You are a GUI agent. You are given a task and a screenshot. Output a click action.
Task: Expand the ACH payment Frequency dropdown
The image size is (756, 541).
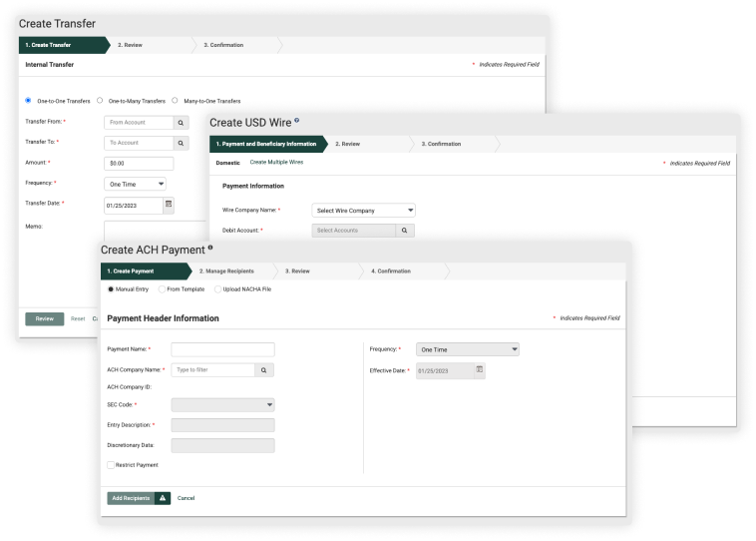467,350
